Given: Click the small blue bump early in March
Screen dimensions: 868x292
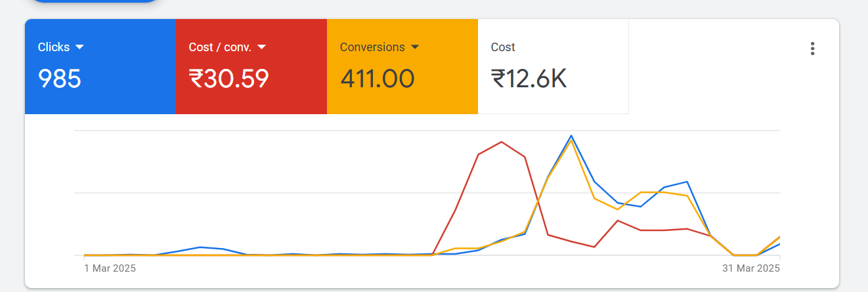Looking at the screenshot, I should 200,247.
